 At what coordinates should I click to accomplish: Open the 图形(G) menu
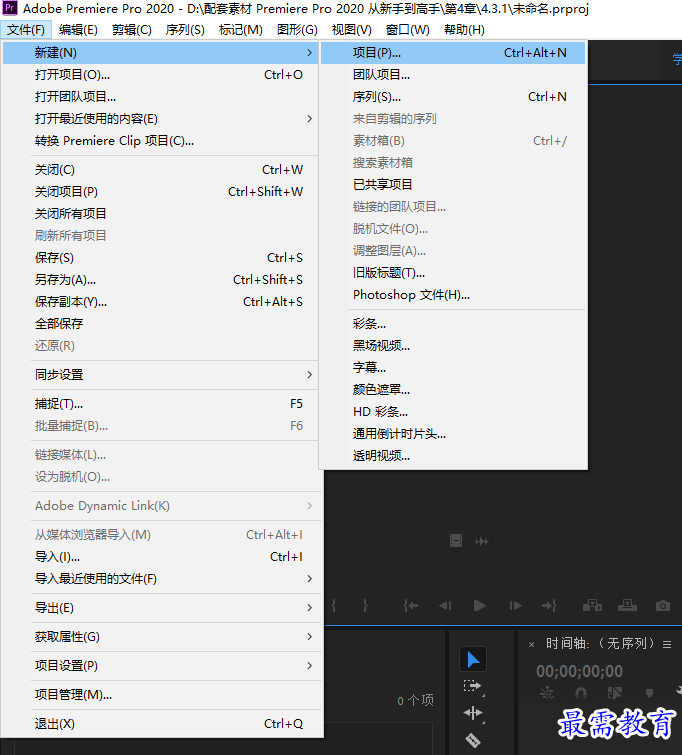[x=297, y=30]
